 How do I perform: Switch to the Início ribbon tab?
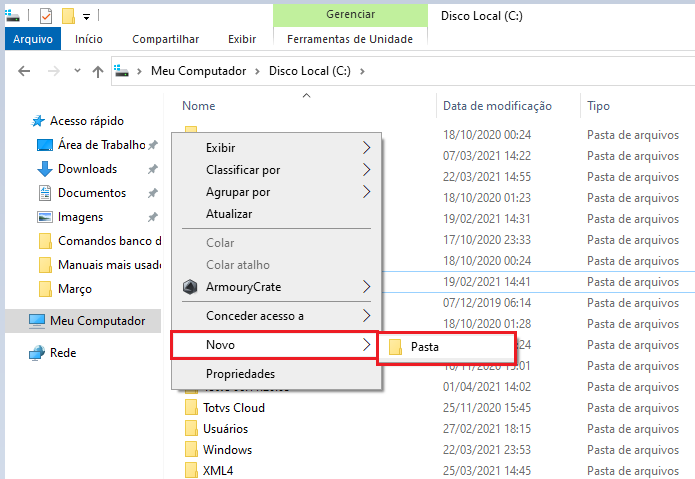(x=89, y=39)
